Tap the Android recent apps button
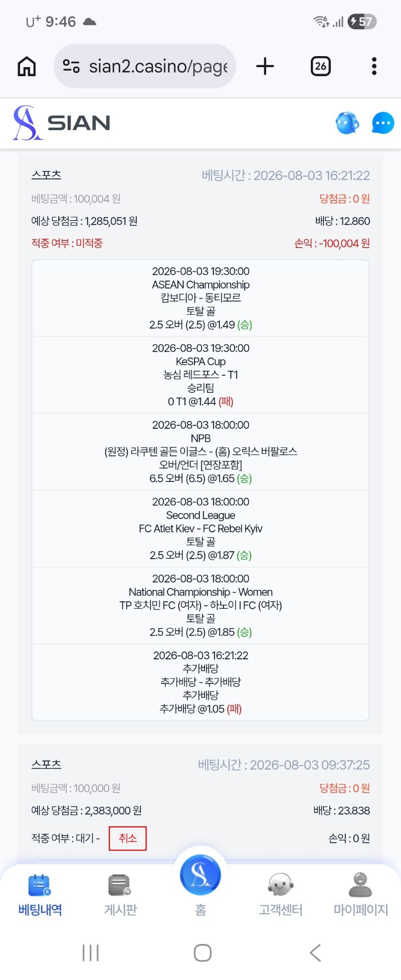Screen dimensions: 401x980 [x=91, y=952]
